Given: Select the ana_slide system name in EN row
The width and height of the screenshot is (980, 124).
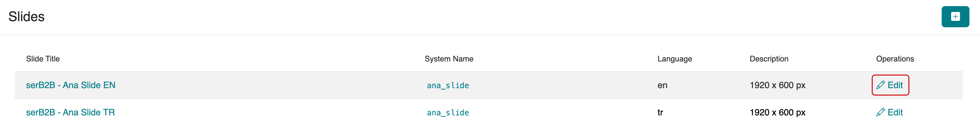Looking at the screenshot, I should [448, 86].
